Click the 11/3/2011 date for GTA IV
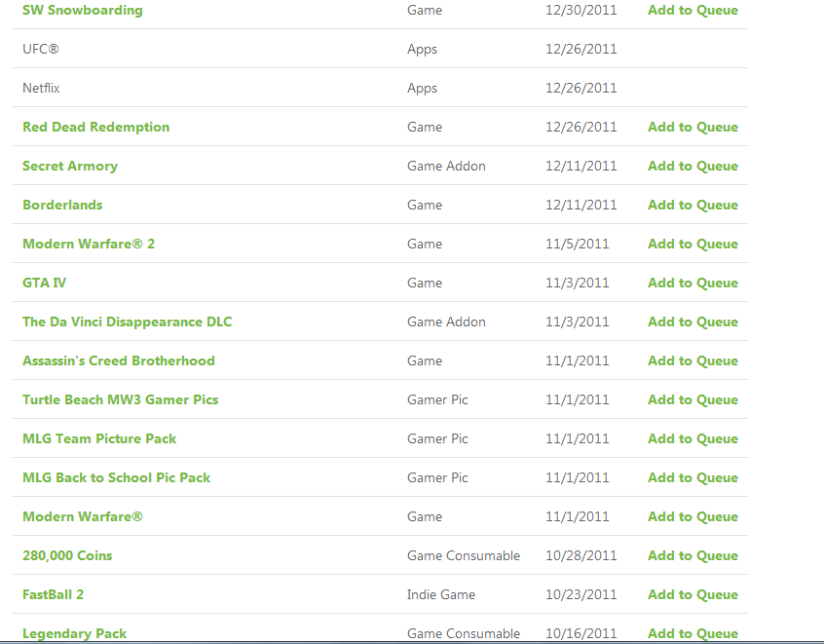The width and height of the screenshot is (824, 644). (x=577, y=283)
